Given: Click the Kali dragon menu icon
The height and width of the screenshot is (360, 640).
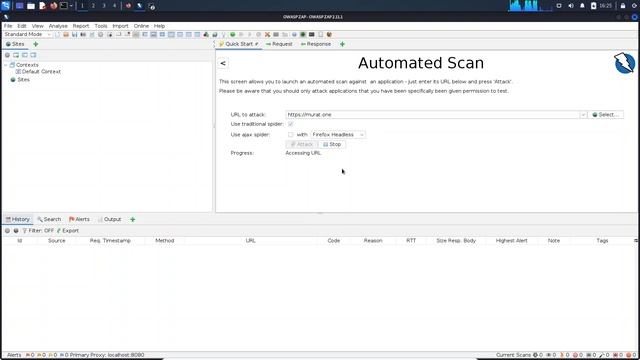Looking at the screenshot, I should [x=6, y=6].
